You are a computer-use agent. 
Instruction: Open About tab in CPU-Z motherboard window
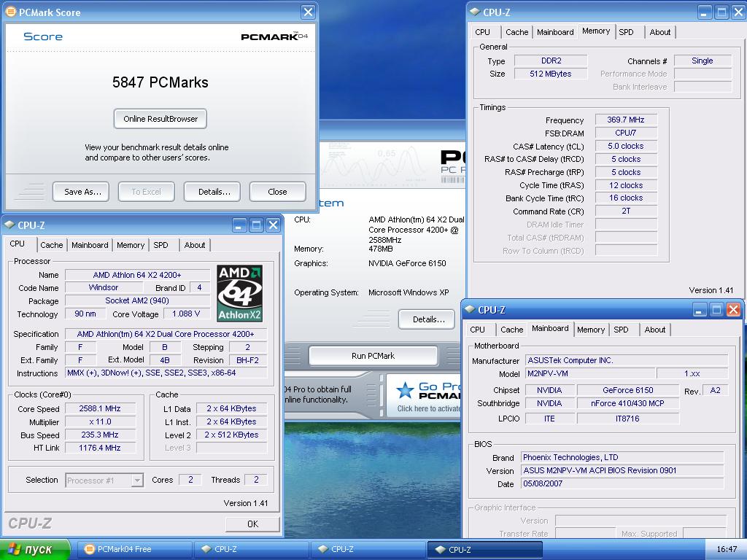(x=654, y=330)
